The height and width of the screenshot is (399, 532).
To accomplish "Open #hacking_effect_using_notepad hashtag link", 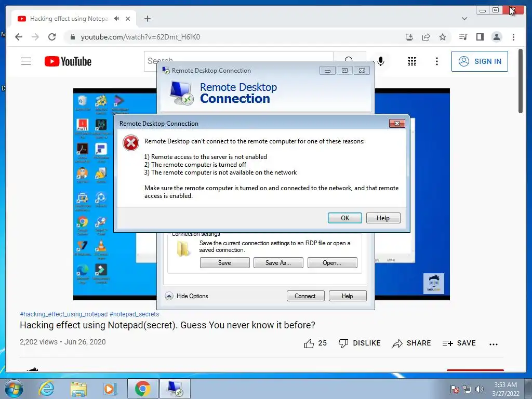I will tap(64, 314).
